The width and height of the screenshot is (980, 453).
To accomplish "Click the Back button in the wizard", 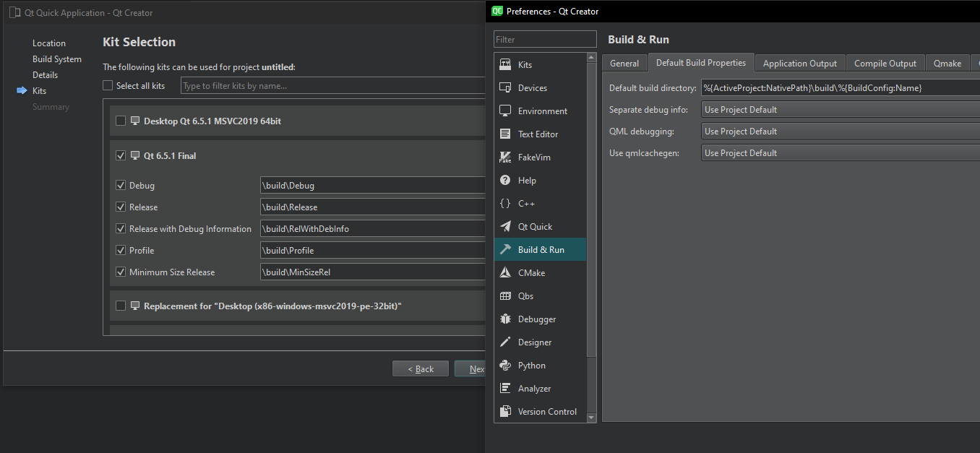I will 421,368.
